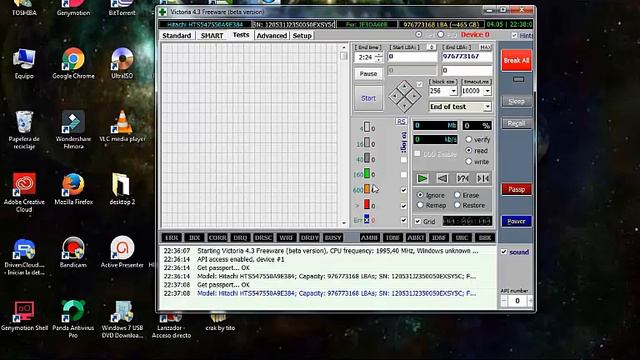This screenshot has width=640, height=360.
Task: Open the Lanzador Acceso directo shortcut
Action: click(171, 326)
